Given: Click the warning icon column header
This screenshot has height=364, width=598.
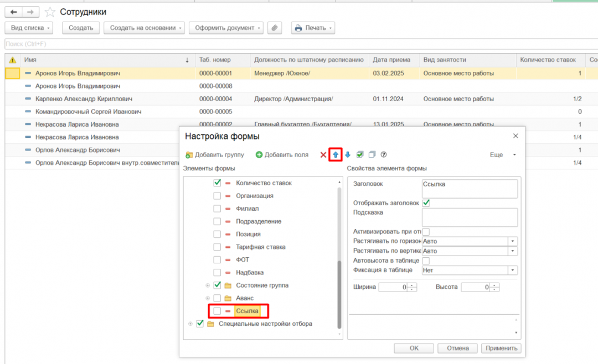Looking at the screenshot, I should click(x=13, y=60).
